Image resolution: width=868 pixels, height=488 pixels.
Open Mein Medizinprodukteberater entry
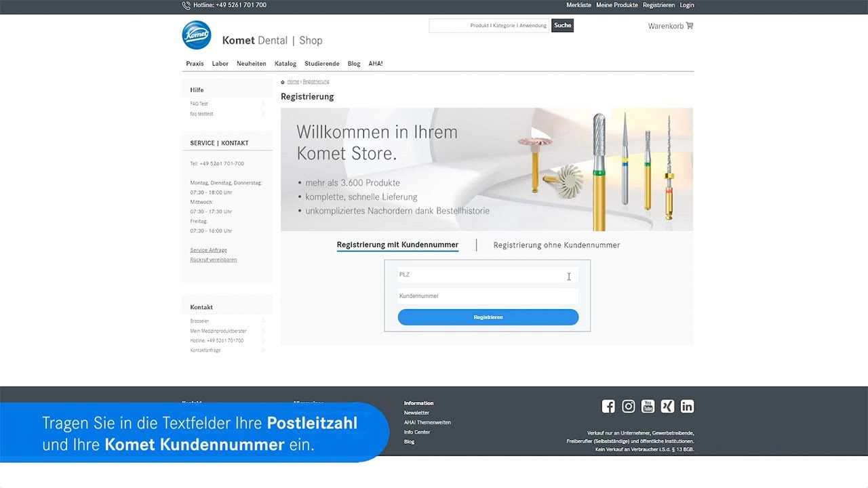click(218, 331)
